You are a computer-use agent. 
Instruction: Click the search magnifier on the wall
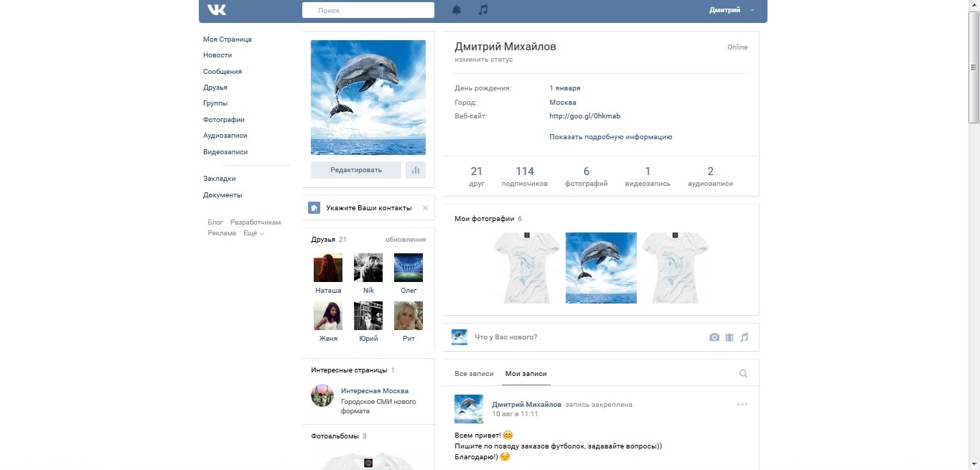[x=743, y=373]
